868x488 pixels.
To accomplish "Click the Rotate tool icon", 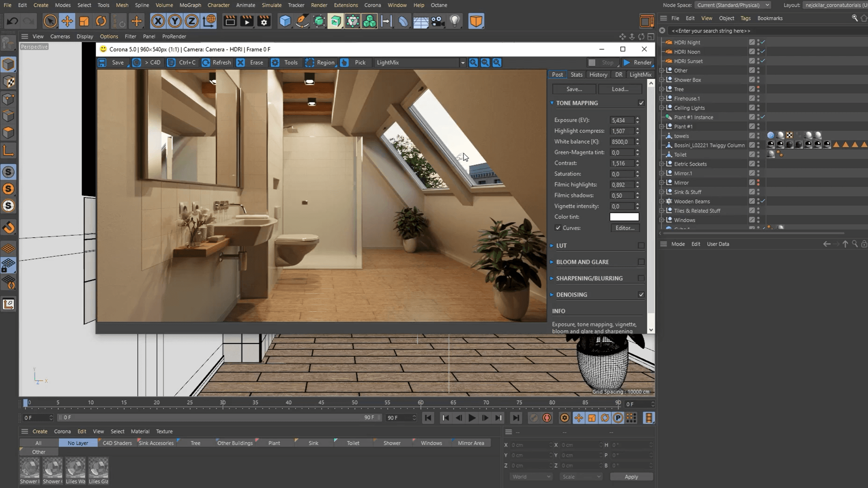I will (101, 21).
